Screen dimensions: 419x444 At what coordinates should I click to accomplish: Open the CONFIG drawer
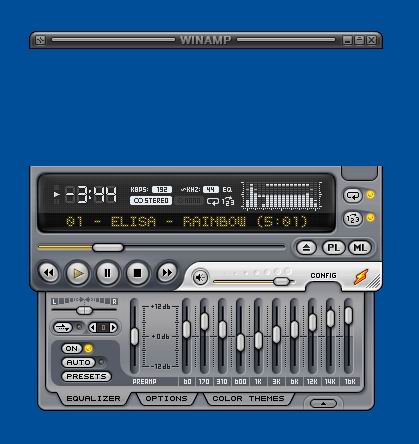click(323, 276)
